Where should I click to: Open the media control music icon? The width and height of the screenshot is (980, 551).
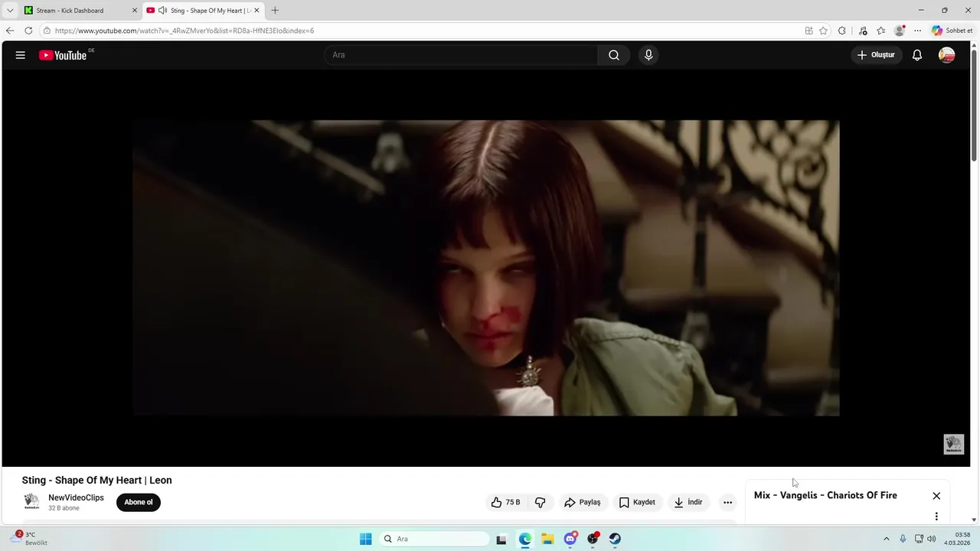863,31
